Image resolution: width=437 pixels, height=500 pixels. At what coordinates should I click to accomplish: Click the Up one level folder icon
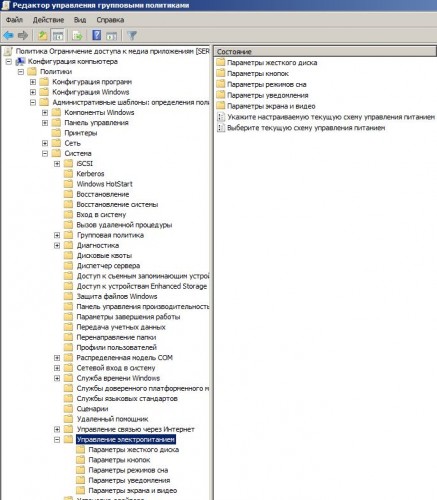42,35
